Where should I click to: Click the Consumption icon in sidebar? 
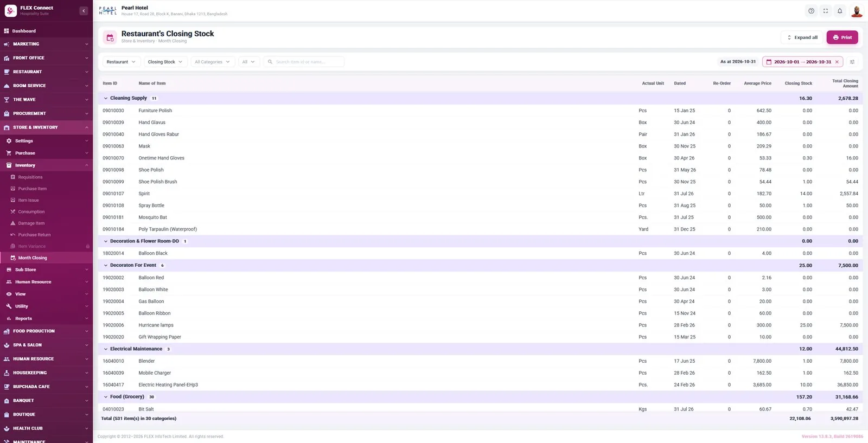[13, 211]
